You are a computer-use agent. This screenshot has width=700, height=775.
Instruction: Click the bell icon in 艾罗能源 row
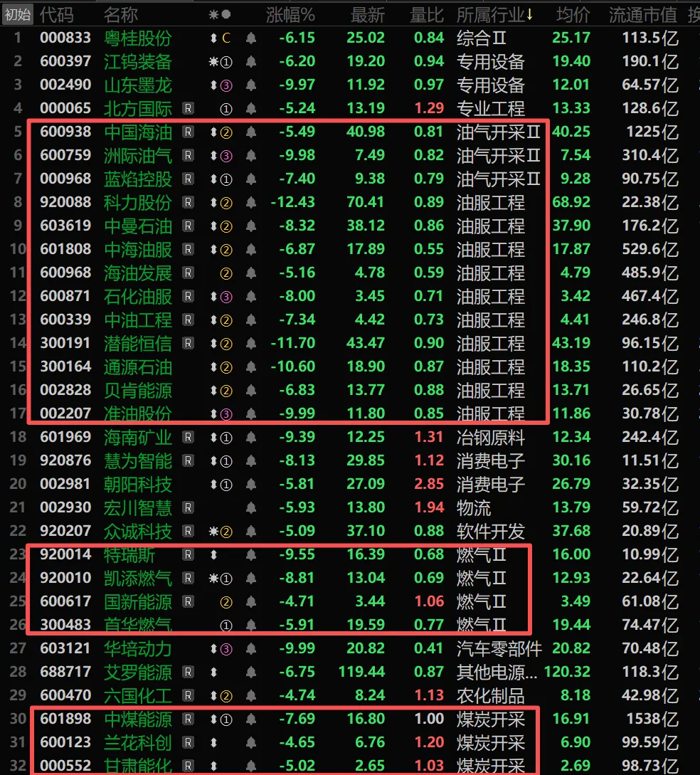click(251, 673)
